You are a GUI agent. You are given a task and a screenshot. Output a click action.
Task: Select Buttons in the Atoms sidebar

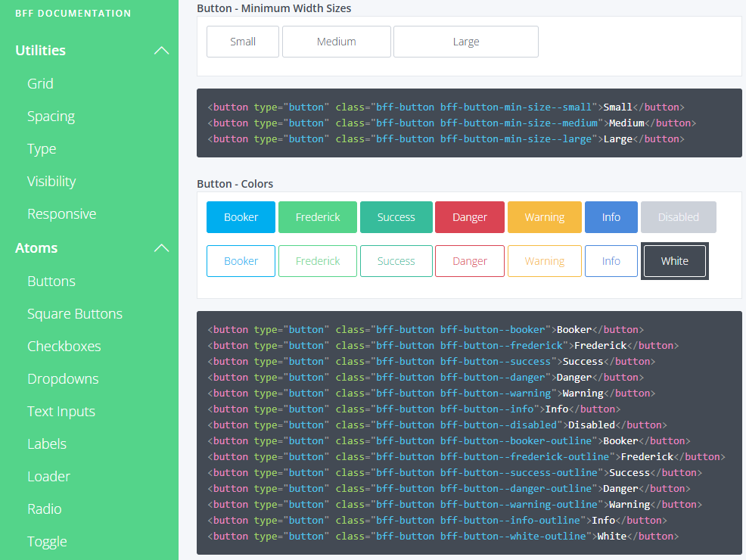point(51,281)
